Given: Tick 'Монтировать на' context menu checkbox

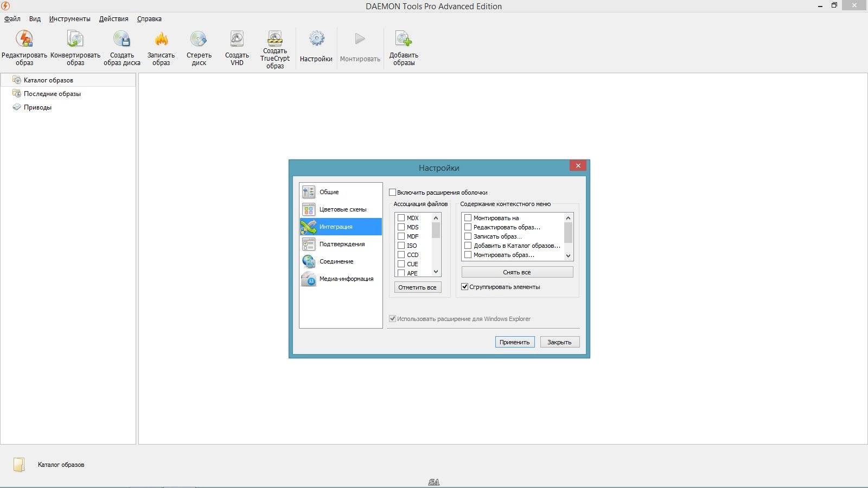Looking at the screenshot, I should tap(468, 218).
